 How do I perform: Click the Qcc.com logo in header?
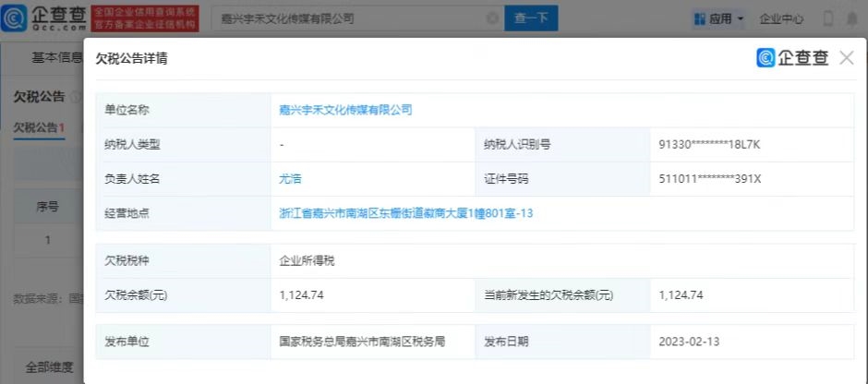43,18
